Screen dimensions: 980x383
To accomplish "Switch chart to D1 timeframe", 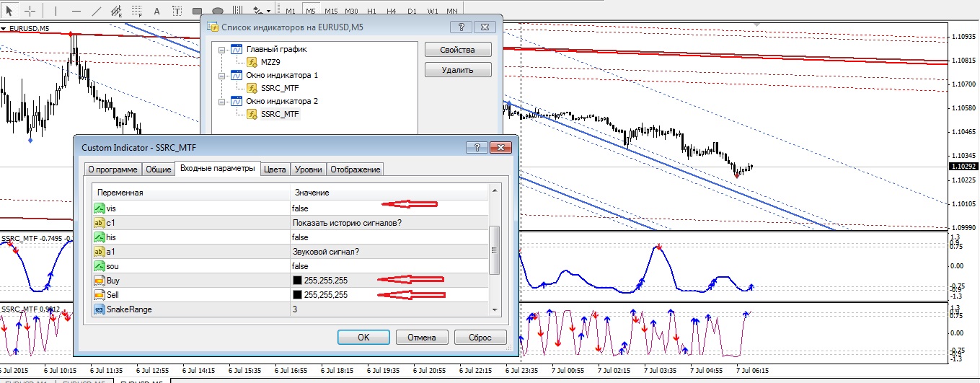I will coord(412,12).
